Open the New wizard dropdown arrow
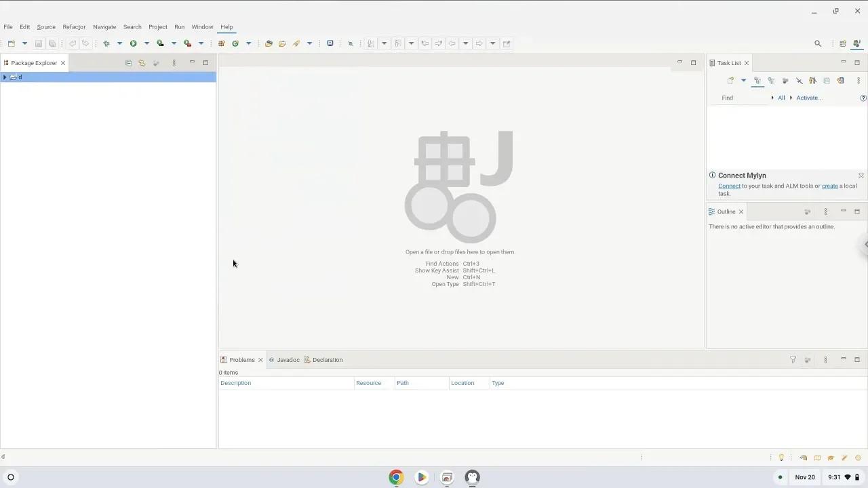Screen dimensions: 868x488 point(25,43)
